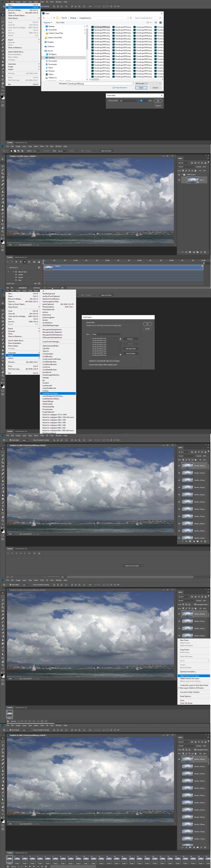Click the Create Frame Animation button
Viewport: 211px width, 868px height.
(132, 566)
